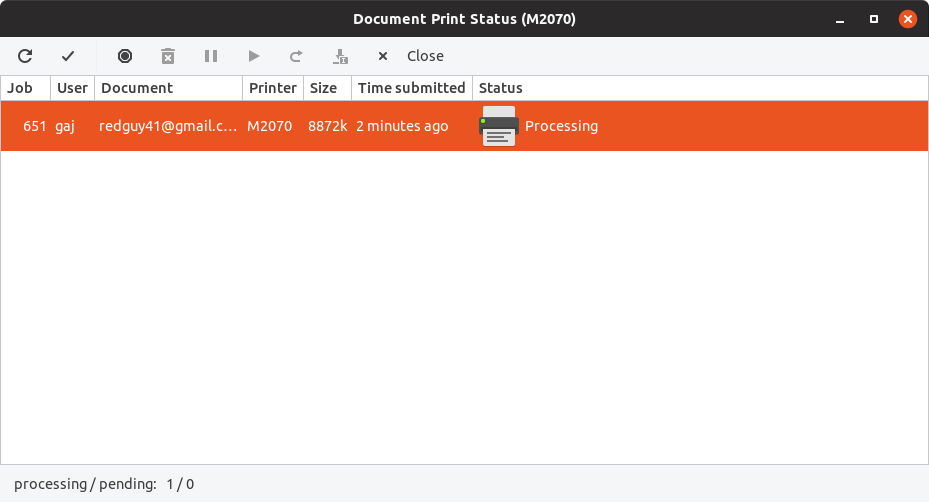Click the Status column header
Viewport: 929px width, 502px height.
501,88
